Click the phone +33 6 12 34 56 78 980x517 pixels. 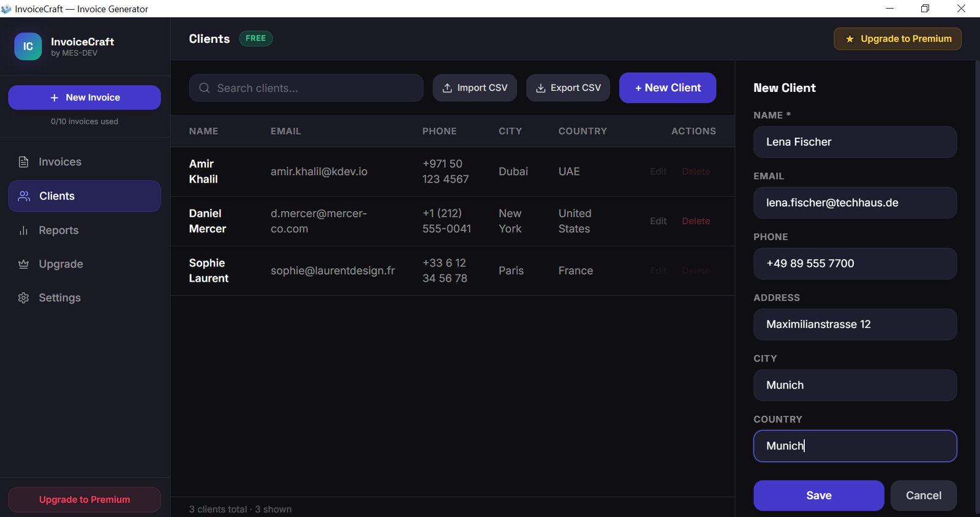[x=445, y=271]
